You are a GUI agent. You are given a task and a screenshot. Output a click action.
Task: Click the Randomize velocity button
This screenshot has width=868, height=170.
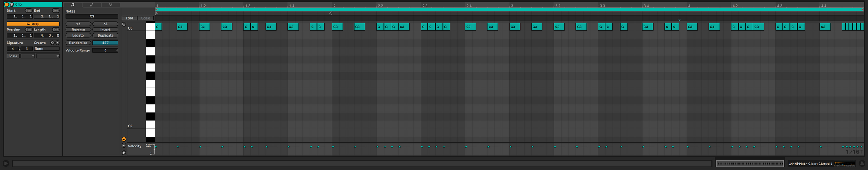point(78,43)
